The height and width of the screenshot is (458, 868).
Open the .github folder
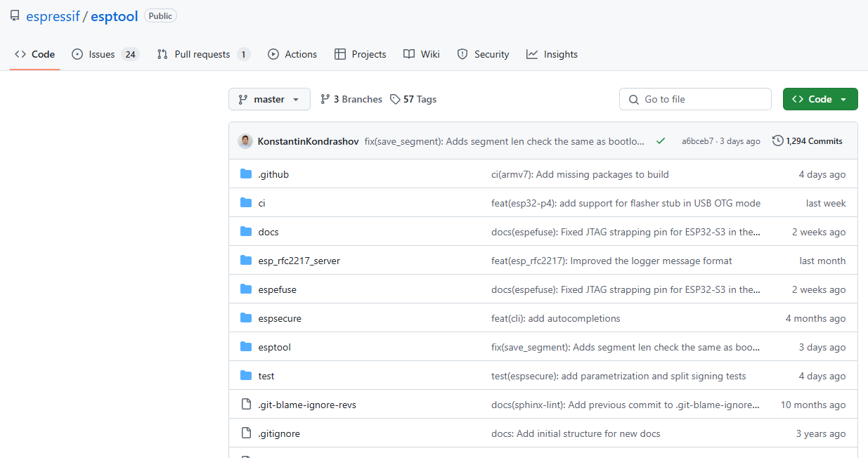273,174
